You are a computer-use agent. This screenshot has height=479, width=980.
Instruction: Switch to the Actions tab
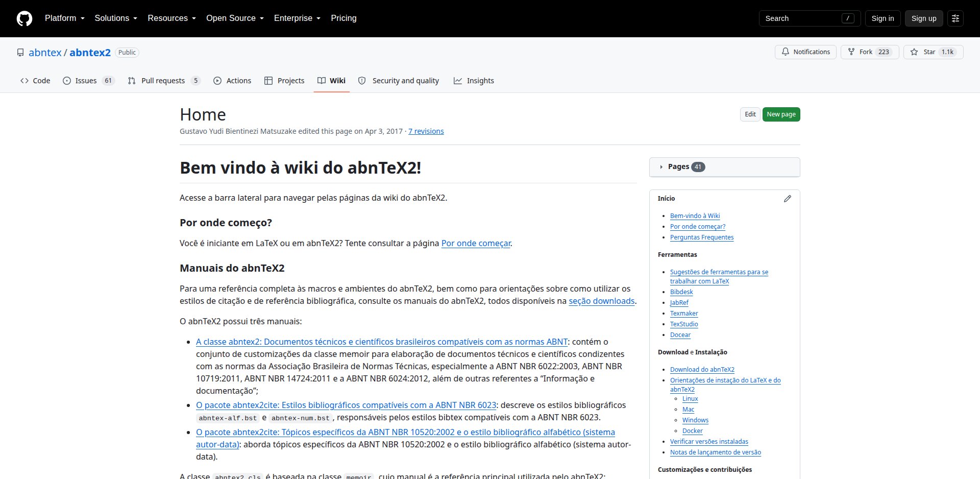232,81
